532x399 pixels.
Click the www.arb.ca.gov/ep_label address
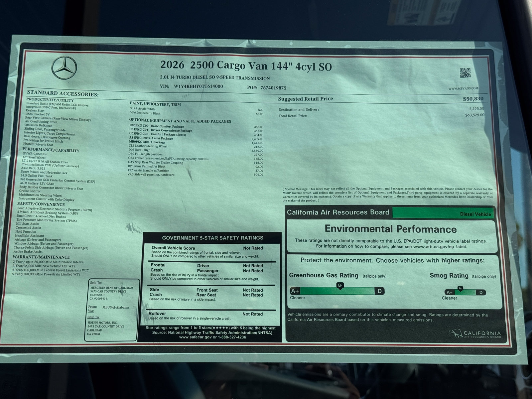(440, 247)
